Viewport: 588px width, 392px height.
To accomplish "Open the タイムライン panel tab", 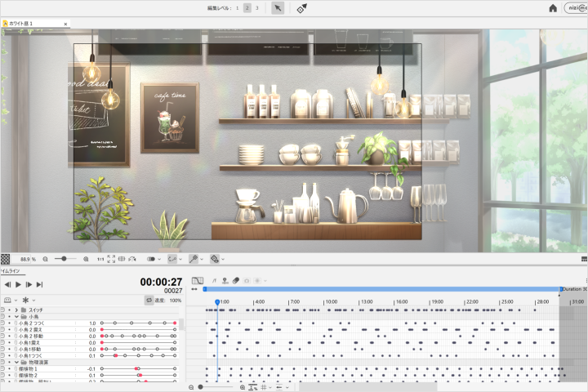I will [10, 271].
